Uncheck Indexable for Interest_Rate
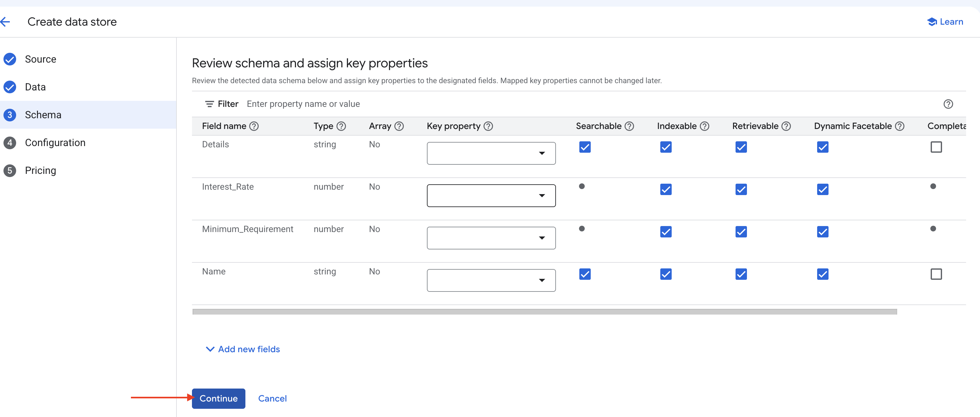 click(x=665, y=189)
